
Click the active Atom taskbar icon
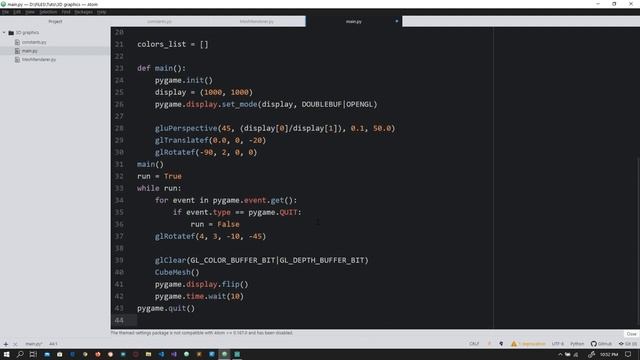(x=224, y=354)
